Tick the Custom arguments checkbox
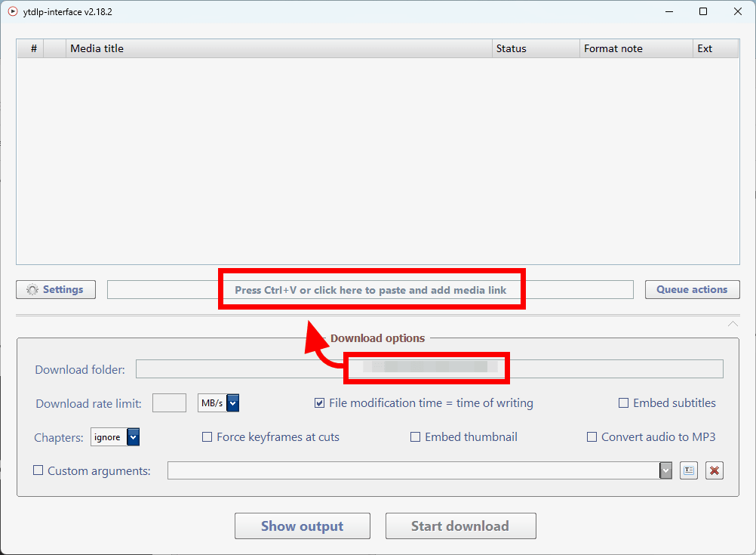 point(38,470)
